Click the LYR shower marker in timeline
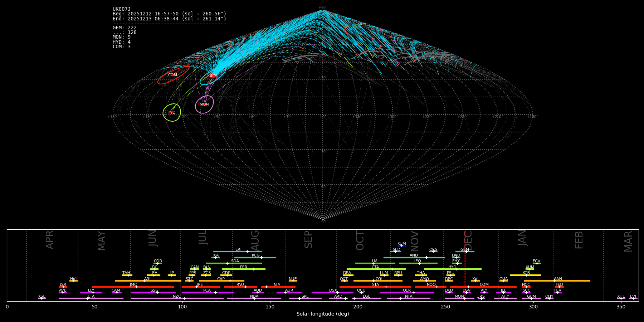644x322 pixels. [63, 287]
